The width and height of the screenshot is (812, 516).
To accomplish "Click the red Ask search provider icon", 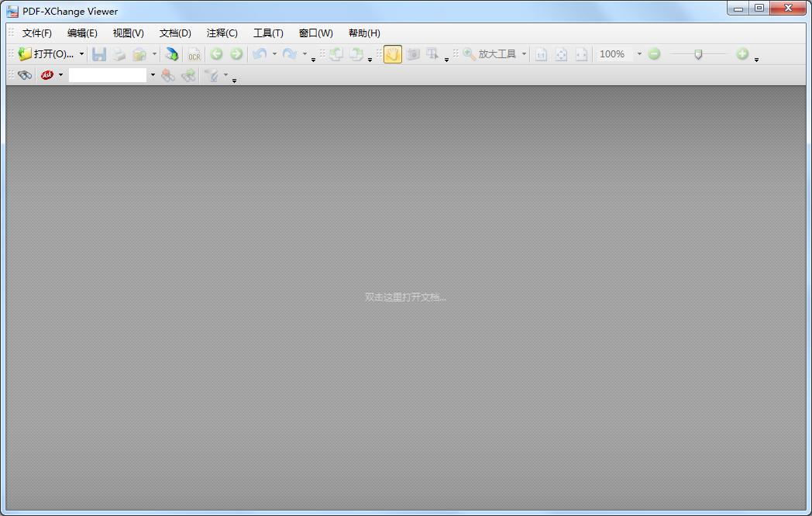I will coord(47,75).
